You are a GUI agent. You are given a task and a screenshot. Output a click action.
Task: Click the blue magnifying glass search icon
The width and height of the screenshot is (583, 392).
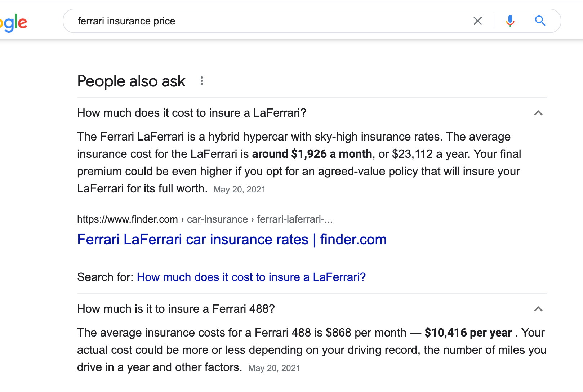point(540,21)
